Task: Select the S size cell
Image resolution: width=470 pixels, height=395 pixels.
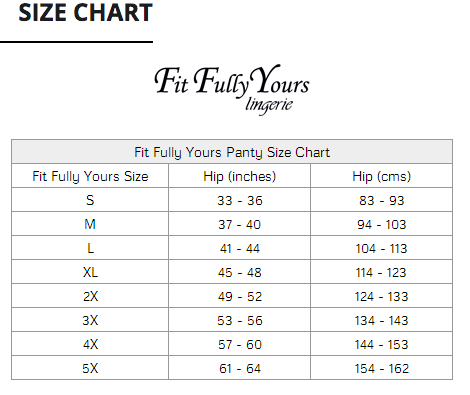Action: tap(90, 200)
